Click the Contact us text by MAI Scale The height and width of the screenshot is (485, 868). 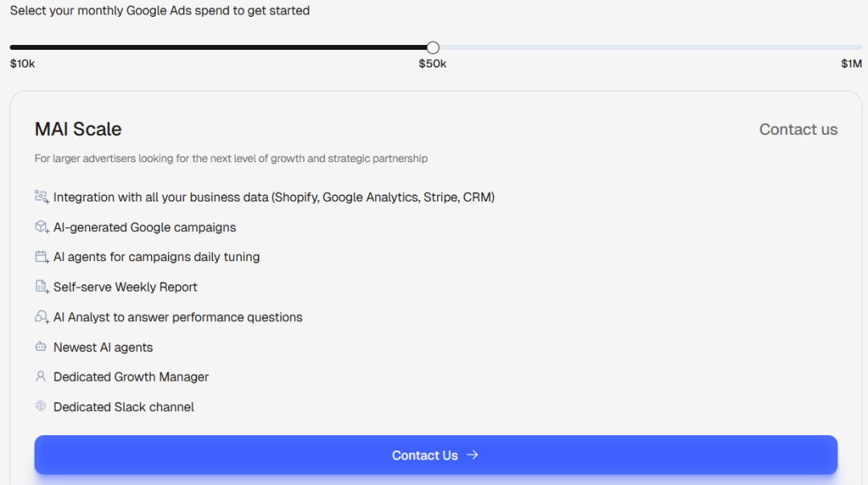pos(798,129)
